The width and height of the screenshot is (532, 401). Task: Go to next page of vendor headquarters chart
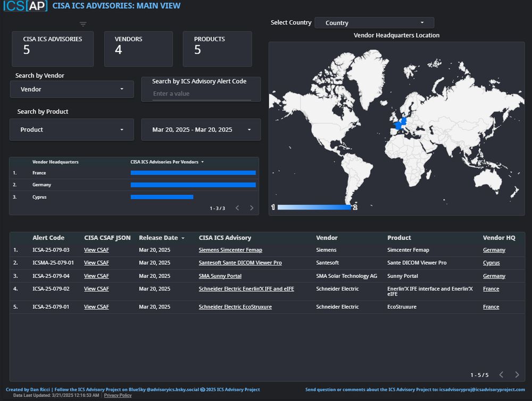252,208
